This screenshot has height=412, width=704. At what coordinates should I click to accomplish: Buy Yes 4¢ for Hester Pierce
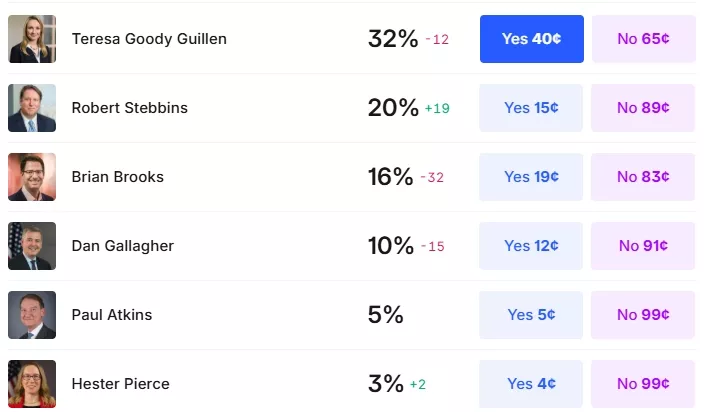pos(531,384)
